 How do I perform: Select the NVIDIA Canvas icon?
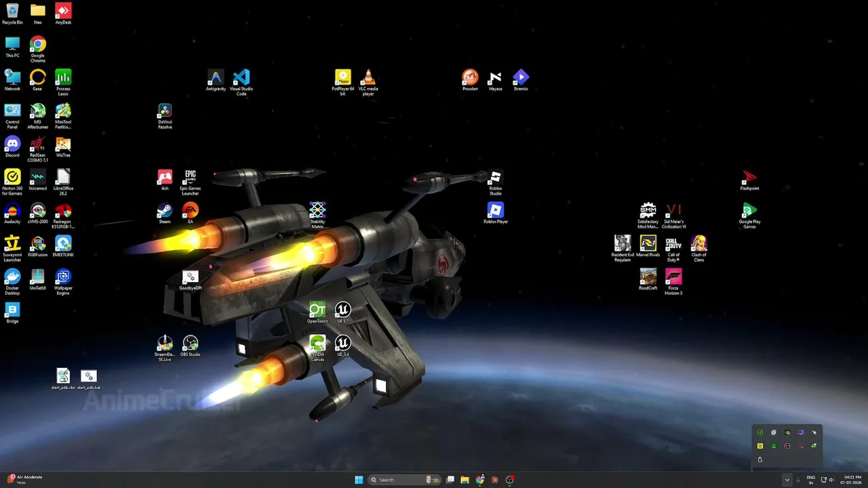pos(317,348)
